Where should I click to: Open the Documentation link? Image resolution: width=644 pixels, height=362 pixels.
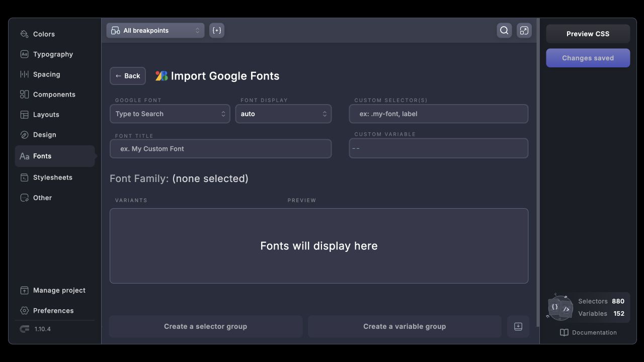point(594,332)
